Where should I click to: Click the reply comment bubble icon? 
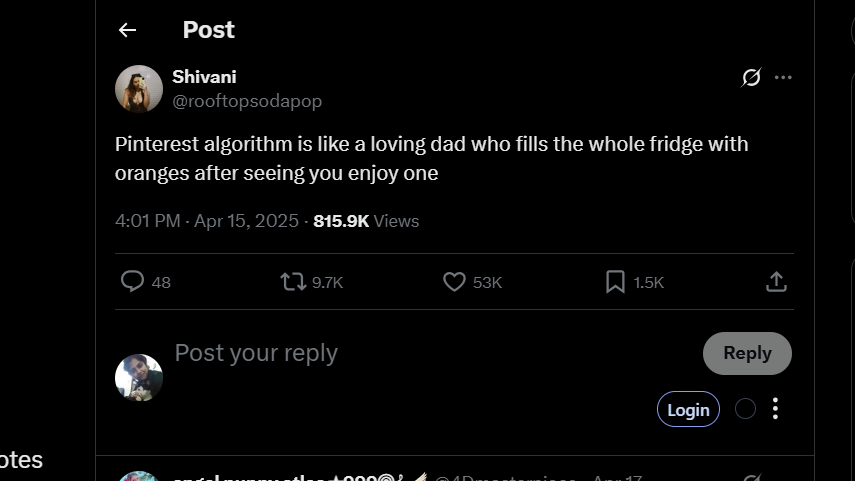coord(133,282)
